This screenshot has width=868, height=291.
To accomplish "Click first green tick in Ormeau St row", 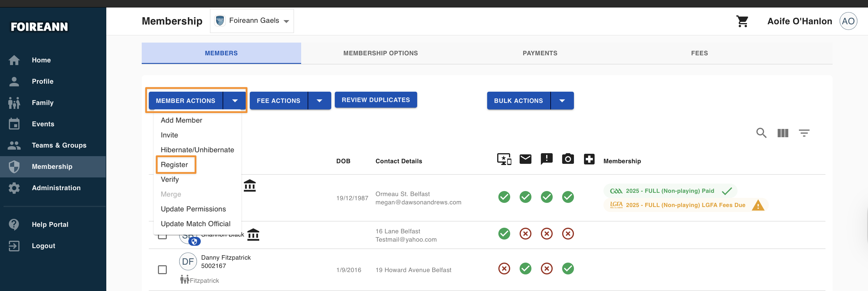I will tap(504, 197).
